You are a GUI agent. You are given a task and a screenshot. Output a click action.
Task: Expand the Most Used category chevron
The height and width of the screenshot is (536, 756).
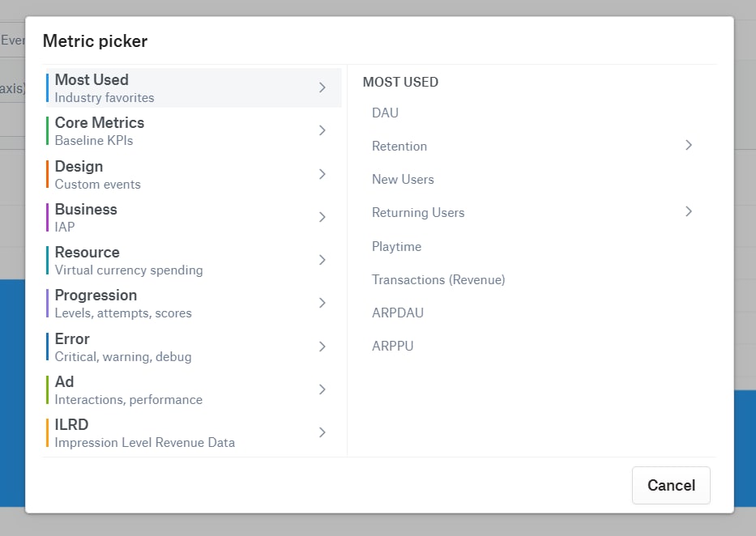pos(322,87)
